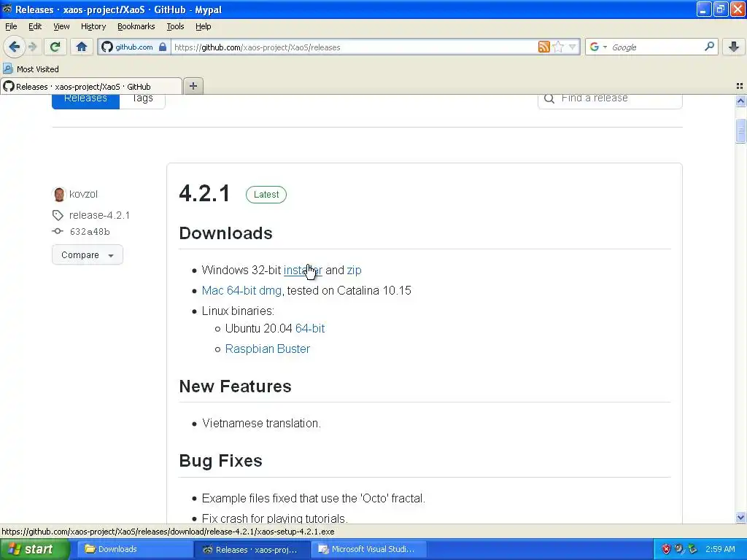Screen dimensions: 747x560
Task: Click the scrollbar down arrow
Action: click(x=740, y=517)
